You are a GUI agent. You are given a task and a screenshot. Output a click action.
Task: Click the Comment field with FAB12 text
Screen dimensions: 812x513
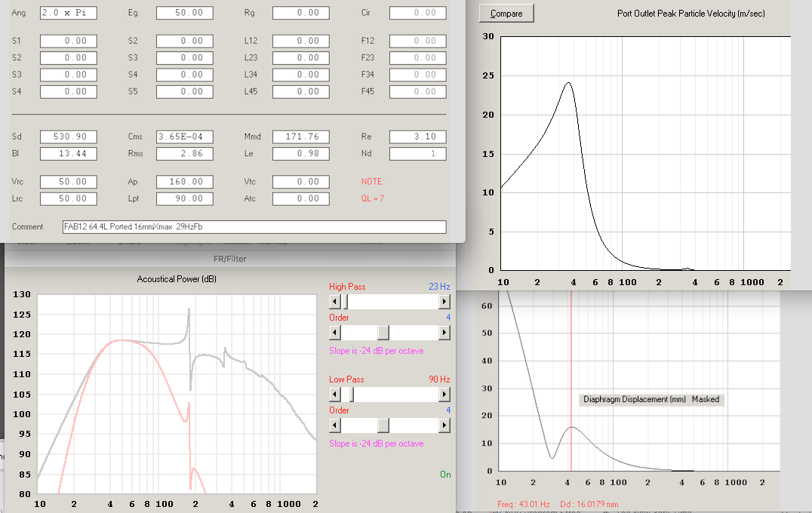point(254,227)
